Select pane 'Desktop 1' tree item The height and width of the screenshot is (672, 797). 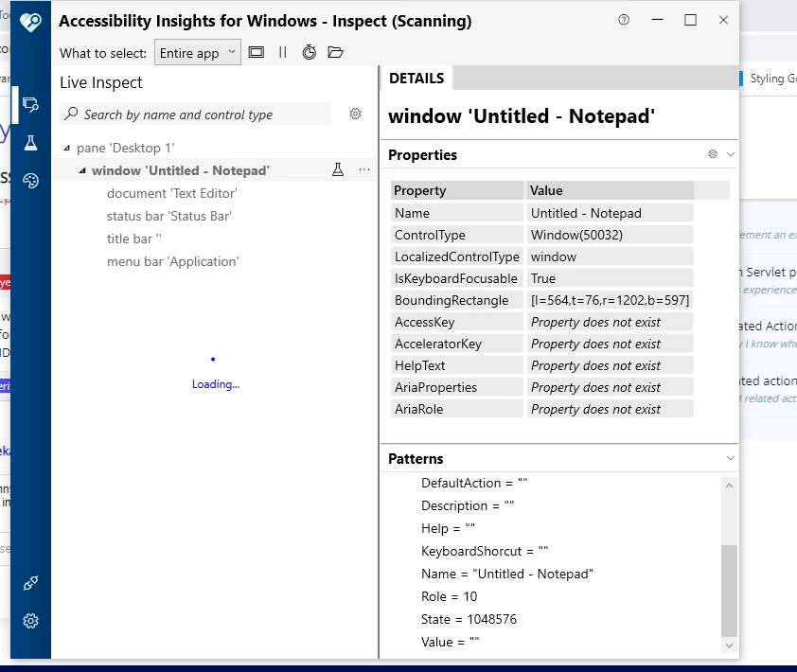126,148
